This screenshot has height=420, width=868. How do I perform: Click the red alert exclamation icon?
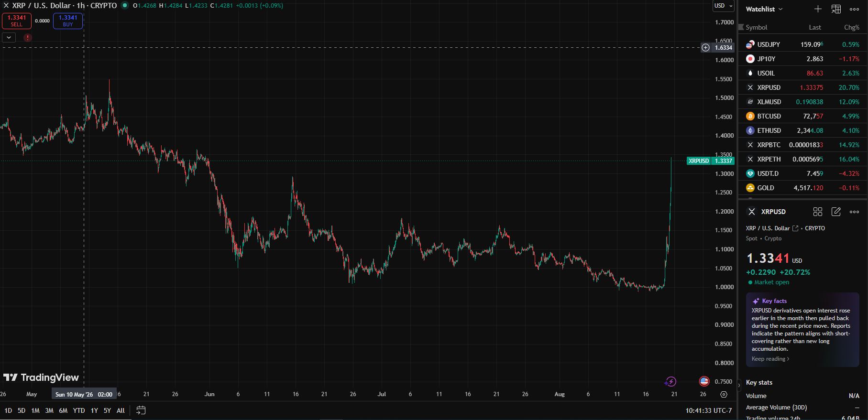(28, 37)
